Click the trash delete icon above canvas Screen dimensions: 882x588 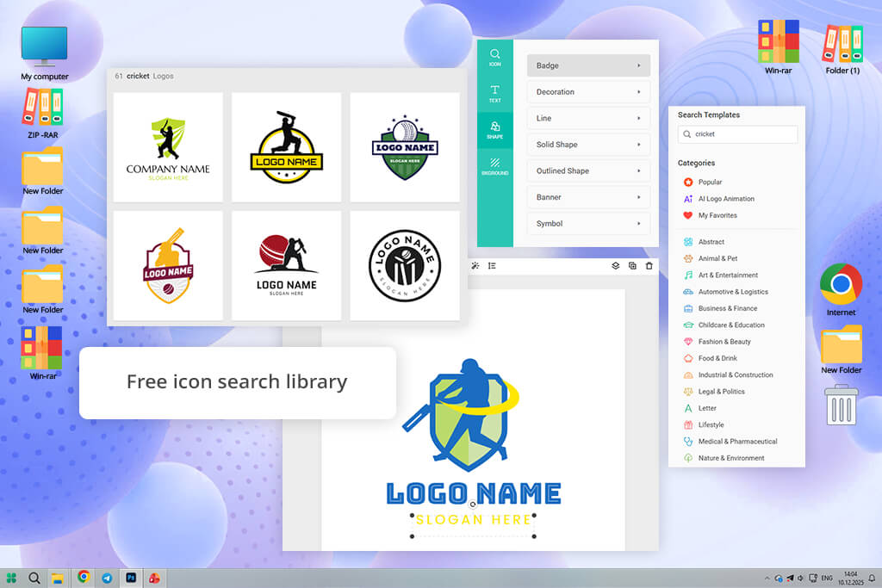point(649,266)
